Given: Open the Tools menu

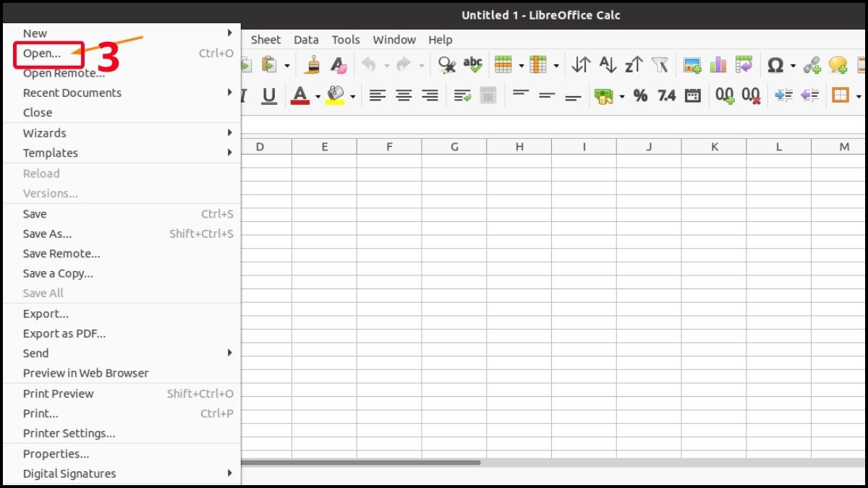Looking at the screenshot, I should [346, 40].
